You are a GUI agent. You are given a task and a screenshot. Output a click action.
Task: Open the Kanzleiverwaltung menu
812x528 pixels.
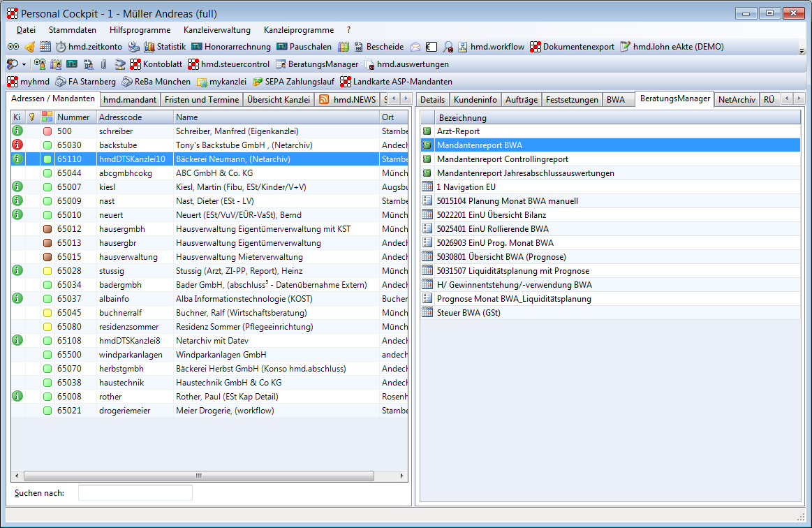(216, 30)
